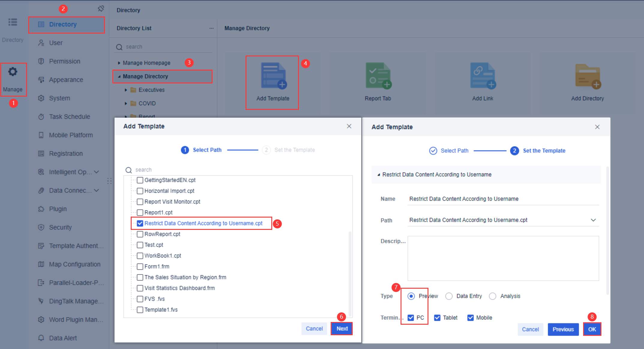Viewport: 644px width, 349px height.
Task: Click Next in the Select Path dialog
Action: pos(342,329)
